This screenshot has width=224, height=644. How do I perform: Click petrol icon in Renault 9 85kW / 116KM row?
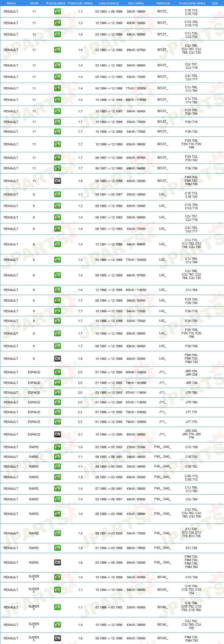57,290
